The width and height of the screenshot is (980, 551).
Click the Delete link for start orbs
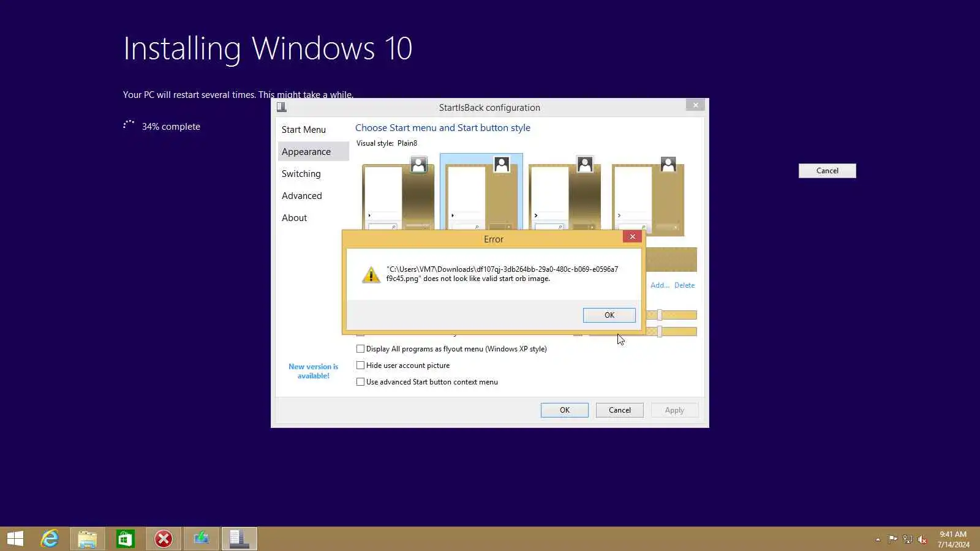tap(685, 285)
